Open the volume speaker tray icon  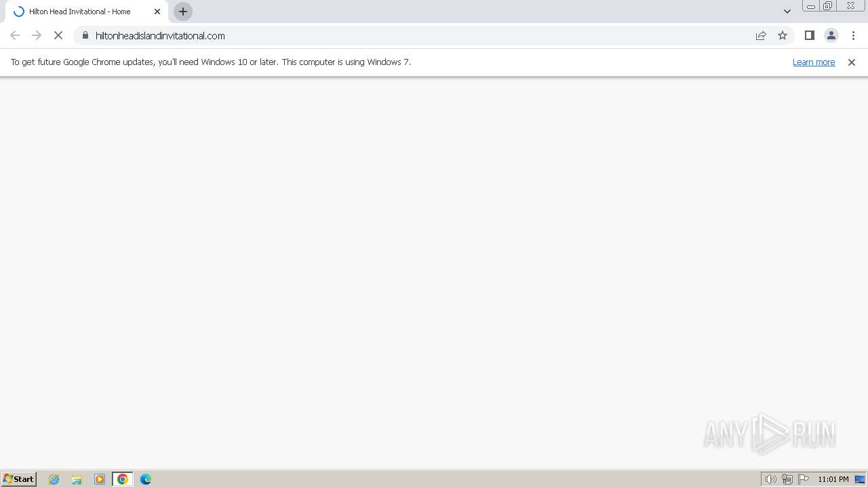click(770, 479)
